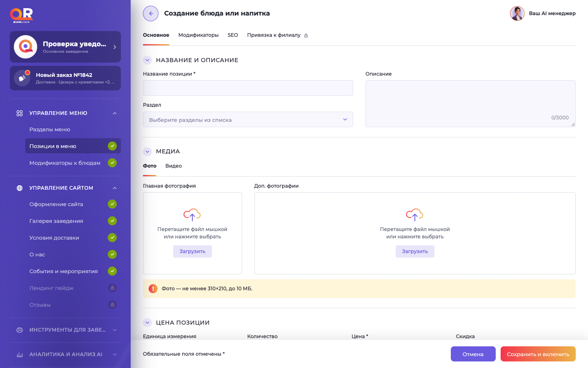Click the lock icon next to Лендинг пейдж
This screenshot has height=368, width=588.
[x=112, y=288]
